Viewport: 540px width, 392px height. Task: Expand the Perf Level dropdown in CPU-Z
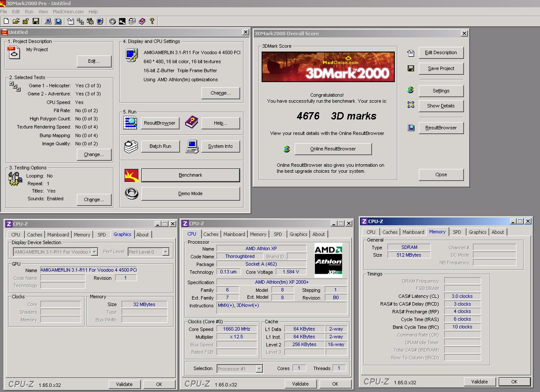(x=165, y=252)
